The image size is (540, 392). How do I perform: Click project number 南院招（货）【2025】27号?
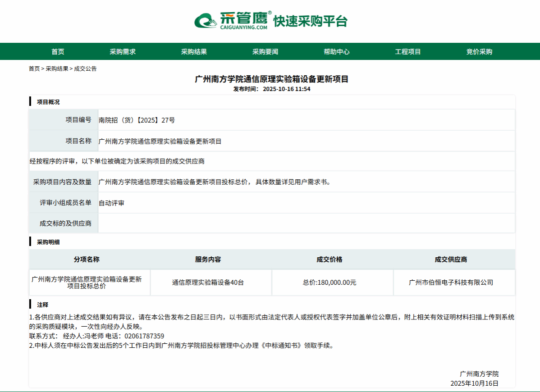137,120
